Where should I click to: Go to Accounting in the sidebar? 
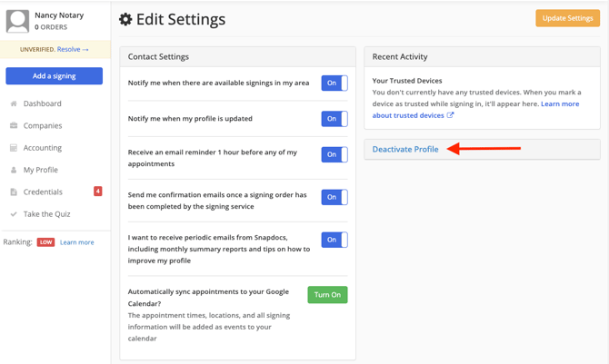click(43, 148)
